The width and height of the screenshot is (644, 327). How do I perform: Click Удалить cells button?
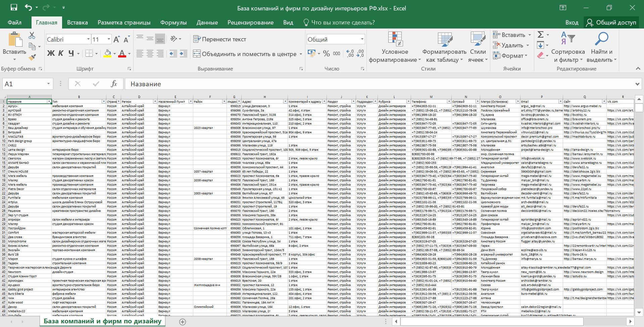[508, 45]
